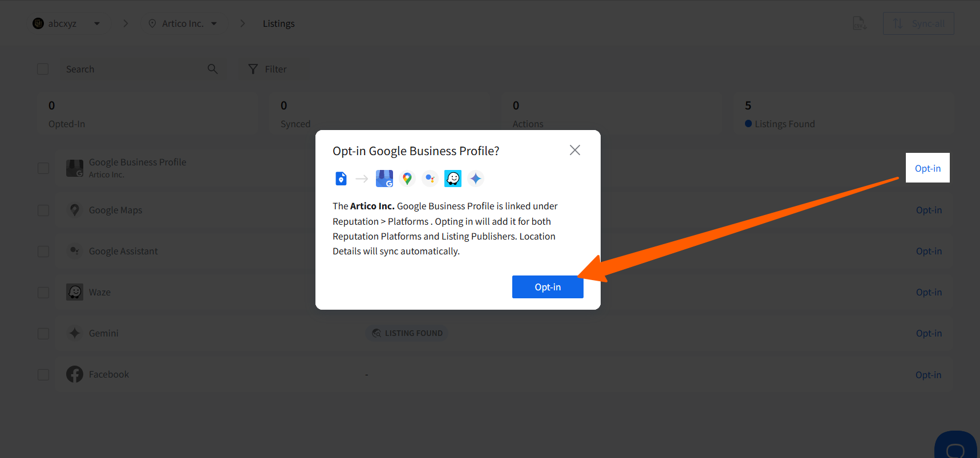Click the Gemini sparkle icon in dialog
The height and width of the screenshot is (458, 980).
[x=476, y=179]
